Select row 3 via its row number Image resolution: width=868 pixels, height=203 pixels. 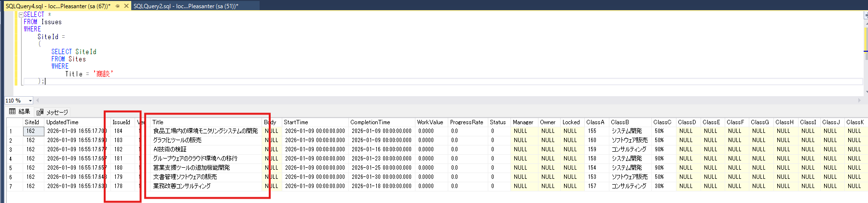(11, 150)
